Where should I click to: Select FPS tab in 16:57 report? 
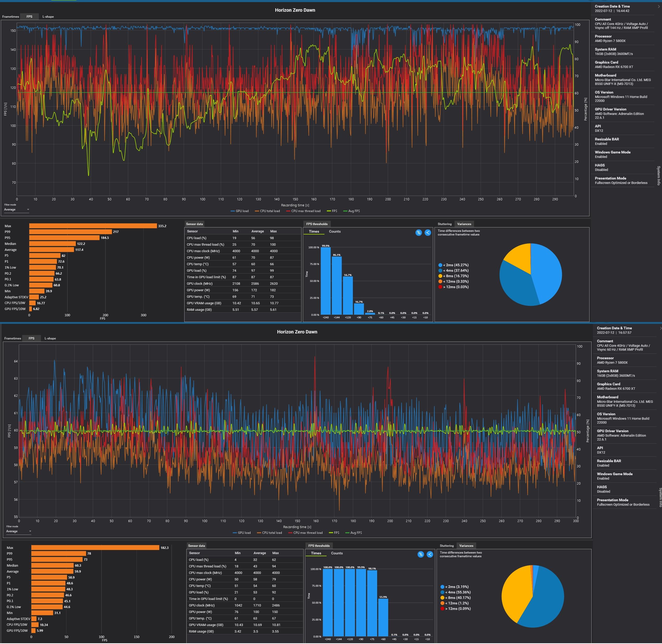pyautogui.click(x=32, y=338)
